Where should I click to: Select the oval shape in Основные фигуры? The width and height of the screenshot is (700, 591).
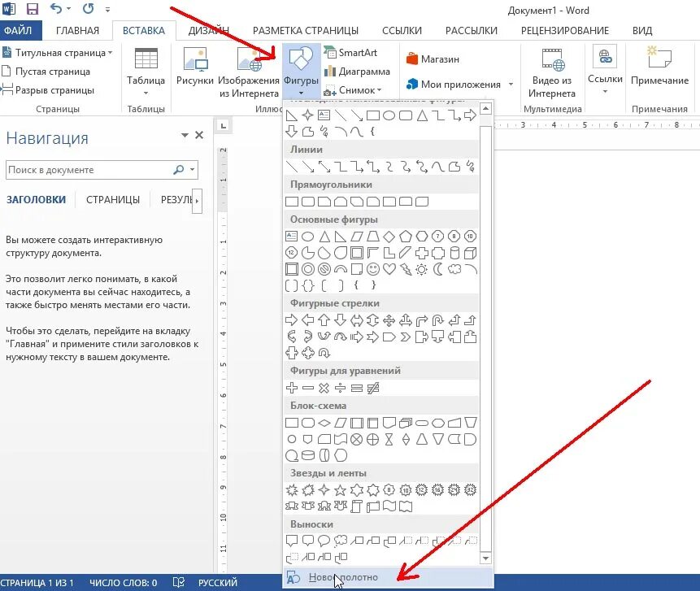(307, 236)
